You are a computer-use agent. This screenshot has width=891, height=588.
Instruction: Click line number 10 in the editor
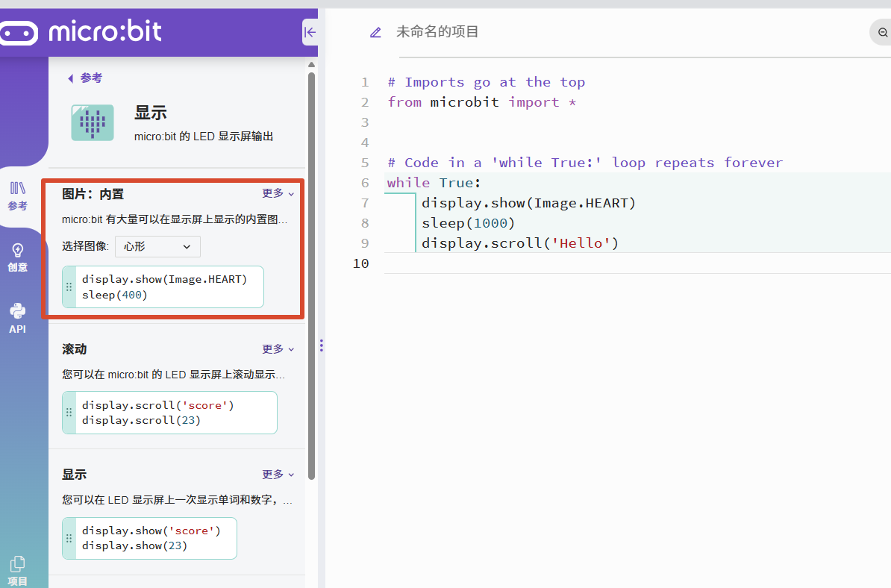[361, 263]
